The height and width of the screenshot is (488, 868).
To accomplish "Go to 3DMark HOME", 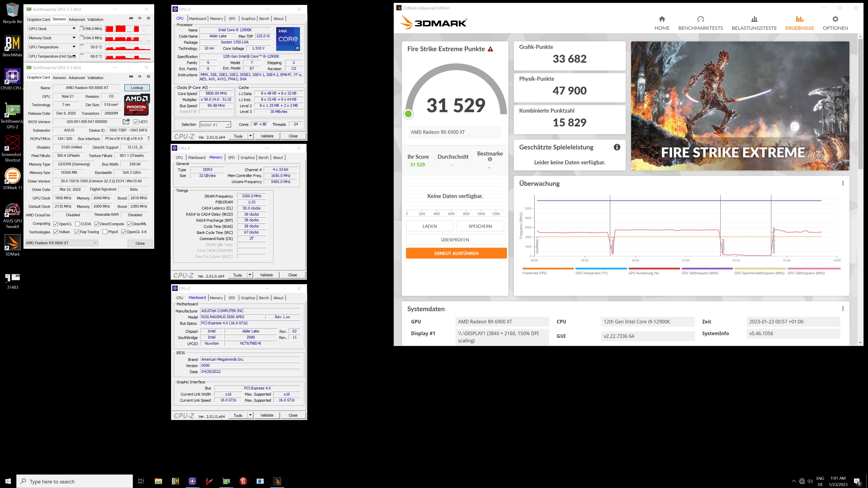I will point(662,23).
